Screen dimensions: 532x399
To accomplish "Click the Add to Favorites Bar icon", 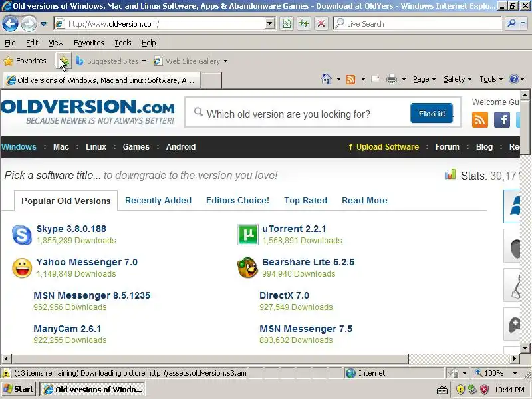I will [x=63, y=61].
